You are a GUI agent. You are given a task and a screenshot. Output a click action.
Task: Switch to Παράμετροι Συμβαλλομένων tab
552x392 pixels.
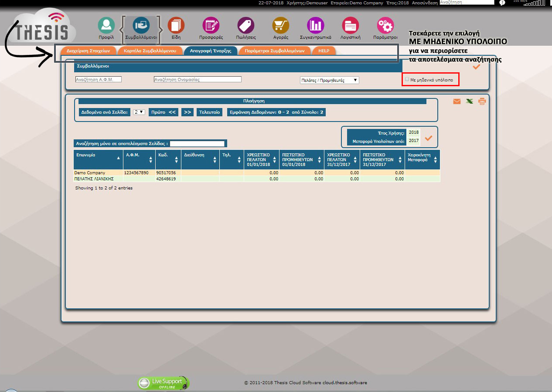pyautogui.click(x=274, y=51)
